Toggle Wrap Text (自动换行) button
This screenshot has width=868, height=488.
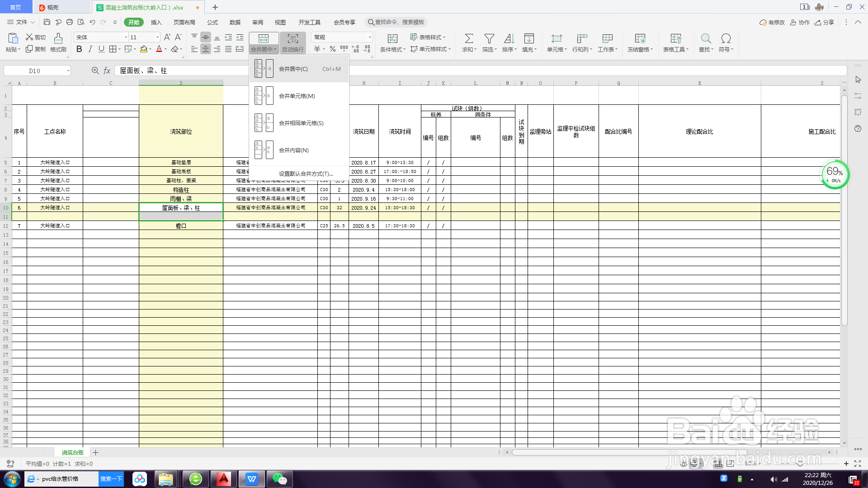click(292, 43)
